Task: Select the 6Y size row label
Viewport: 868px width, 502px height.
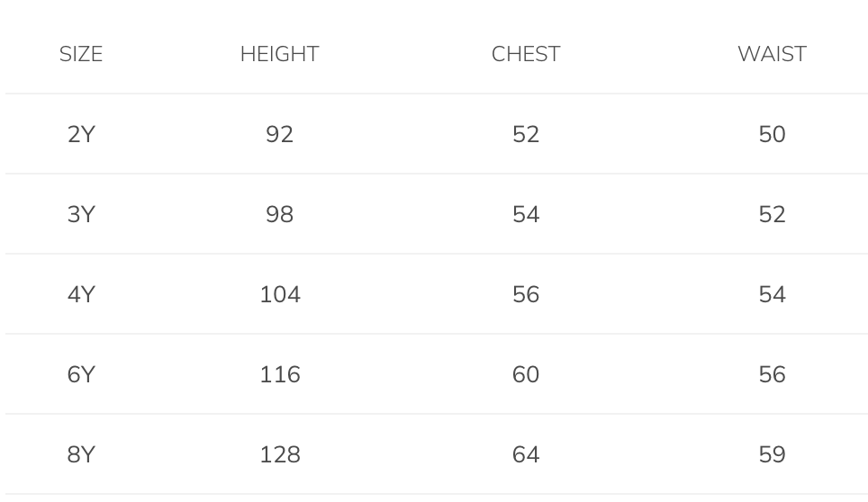Action: [81, 374]
